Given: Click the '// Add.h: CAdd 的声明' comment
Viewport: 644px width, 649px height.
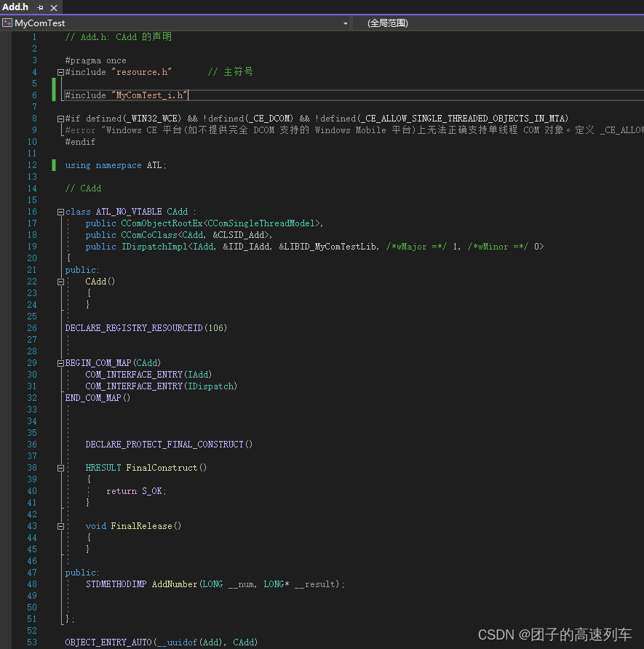Looking at the screenshot, I should (119, 37).
